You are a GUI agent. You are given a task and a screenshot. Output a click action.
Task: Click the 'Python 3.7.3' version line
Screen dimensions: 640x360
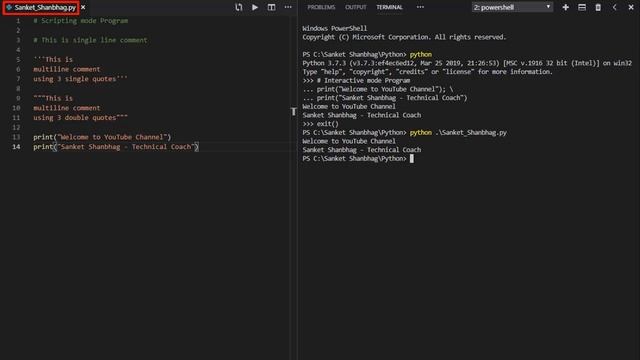(x=467, y=63)
